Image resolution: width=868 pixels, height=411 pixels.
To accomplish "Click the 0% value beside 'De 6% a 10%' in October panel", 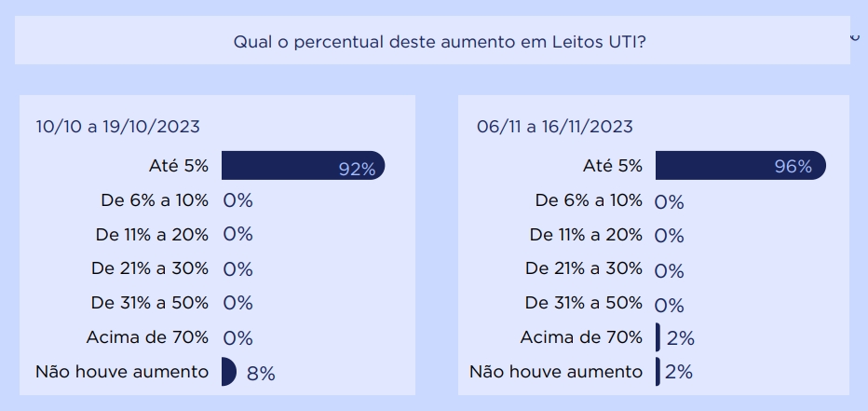I will [237, 200].
